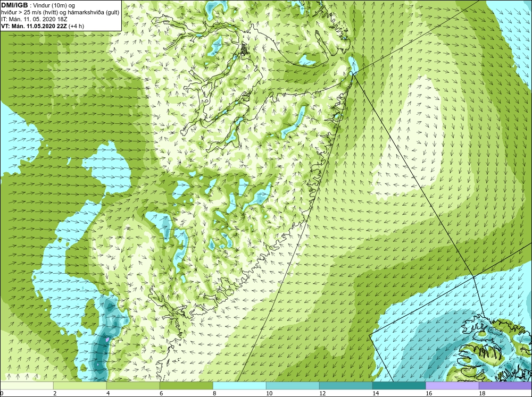The image size is (532, 397).
Task: Click the pale yellow 0–2 legend swatch
Action: [x=27, y=385]
